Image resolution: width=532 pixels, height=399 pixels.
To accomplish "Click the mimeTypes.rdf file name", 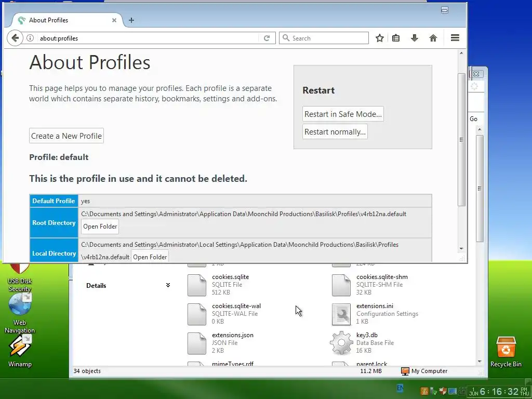I will pos(233,364).
